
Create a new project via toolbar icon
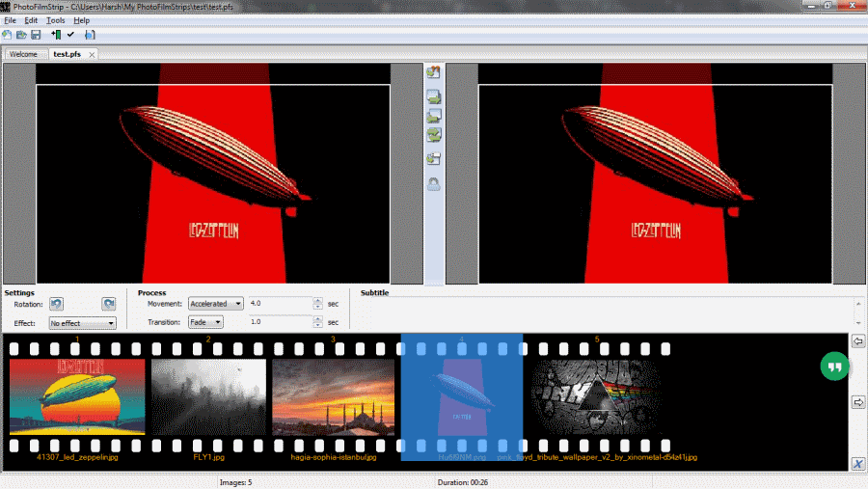pyautogui.click(x=7, y=35)
